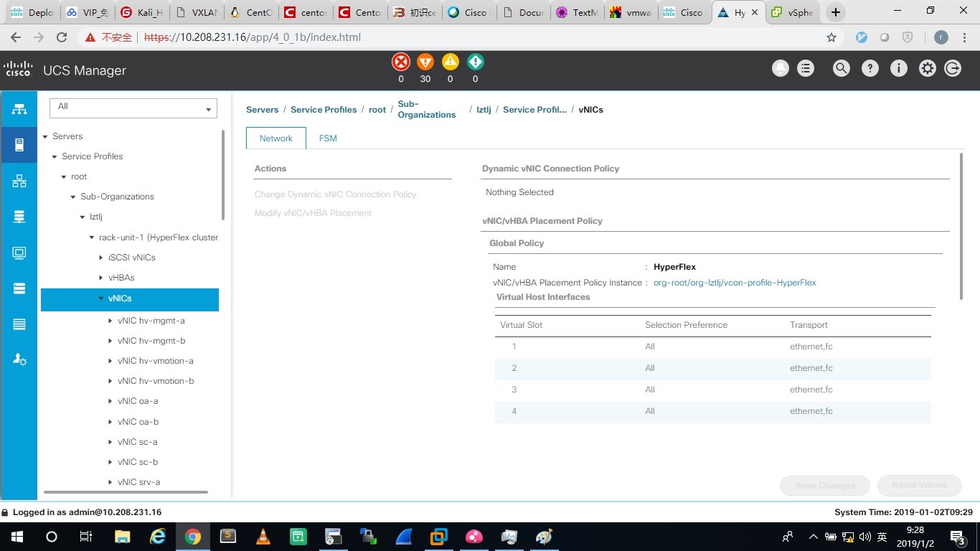Reload the browser page
The image size is (980, 551).
click(x=62, y=37)
